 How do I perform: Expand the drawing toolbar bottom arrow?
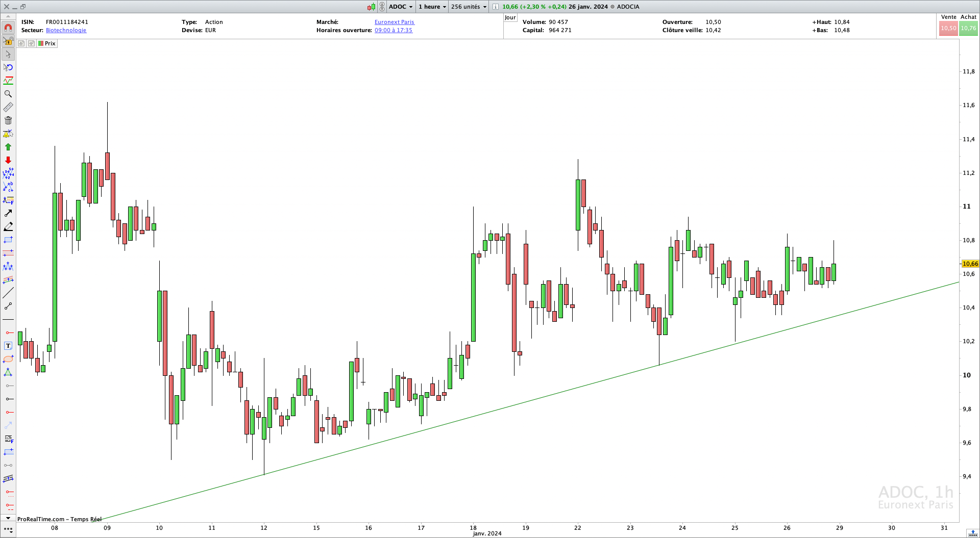[8, 518]
